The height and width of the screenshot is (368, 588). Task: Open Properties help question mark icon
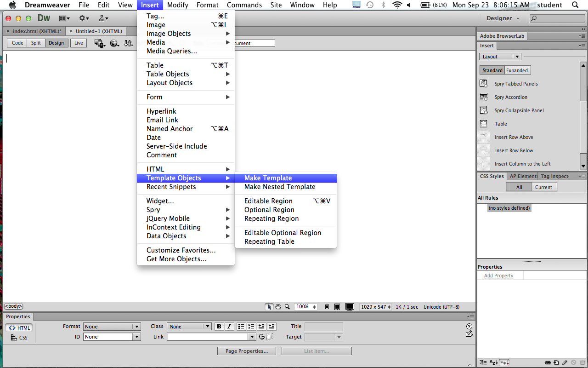(469, 327)
